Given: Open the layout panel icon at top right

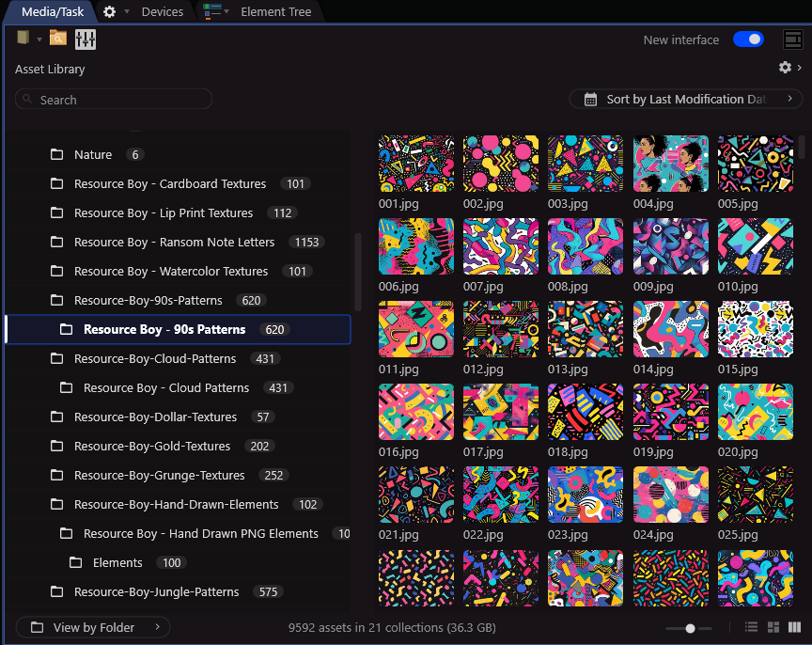Looking at the screenshot, I should click(x=794, y=39).
